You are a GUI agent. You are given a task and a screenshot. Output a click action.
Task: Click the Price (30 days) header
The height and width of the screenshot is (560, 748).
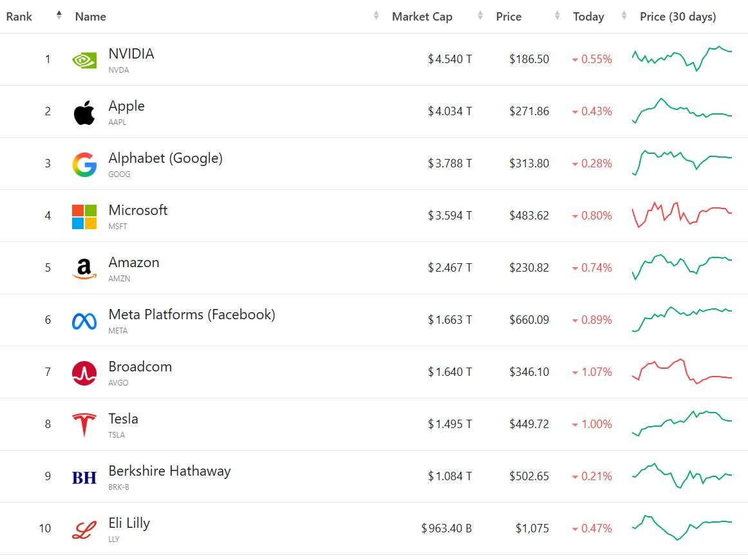[x=678, y=17]
